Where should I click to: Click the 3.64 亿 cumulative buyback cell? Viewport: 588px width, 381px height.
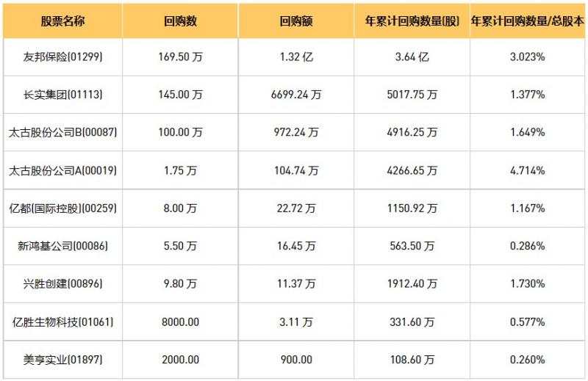click(x=412, y=57)
